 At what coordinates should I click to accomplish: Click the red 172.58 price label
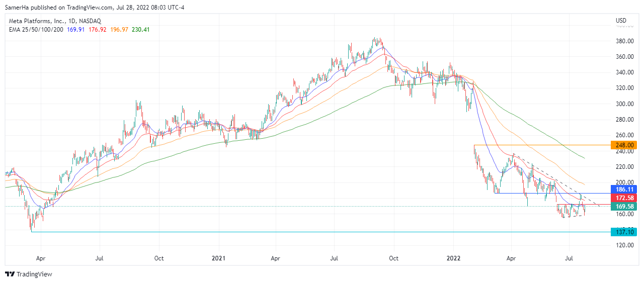pyautogui.click(x=623, y=199)
